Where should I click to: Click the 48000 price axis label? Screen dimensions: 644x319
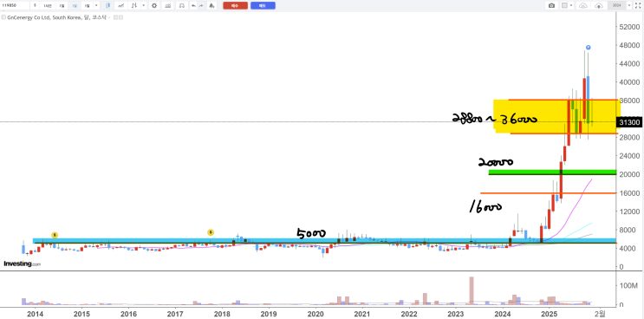pyautogui.click(x=628, y=45)
